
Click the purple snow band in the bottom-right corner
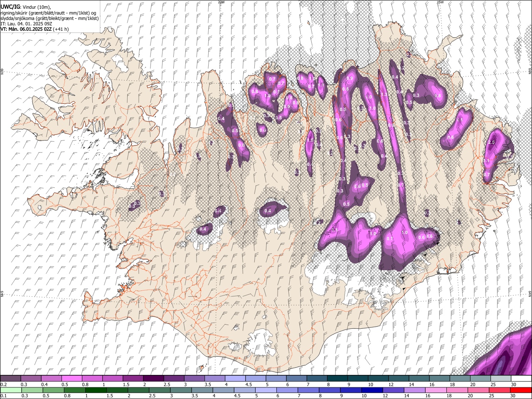coord(503,355)
